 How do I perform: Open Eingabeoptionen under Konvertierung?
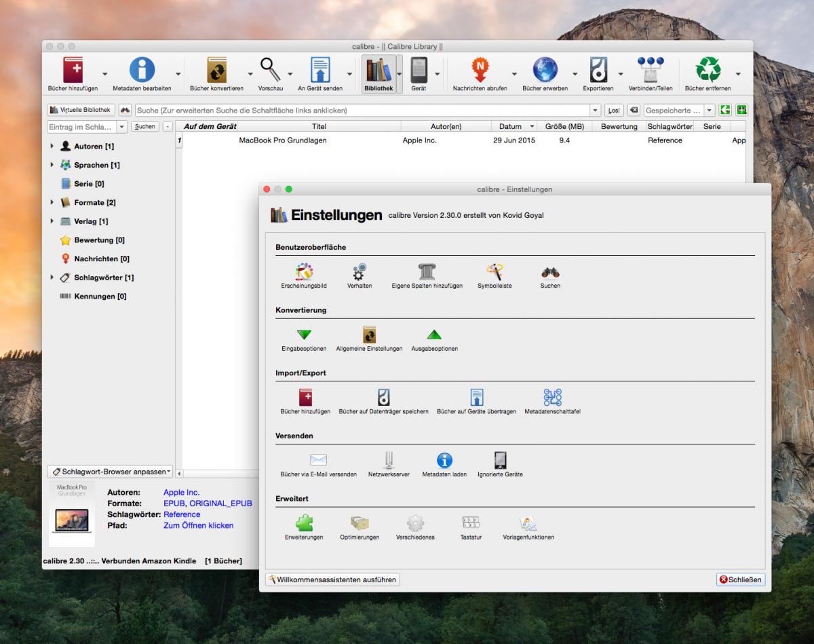(304, 335)
